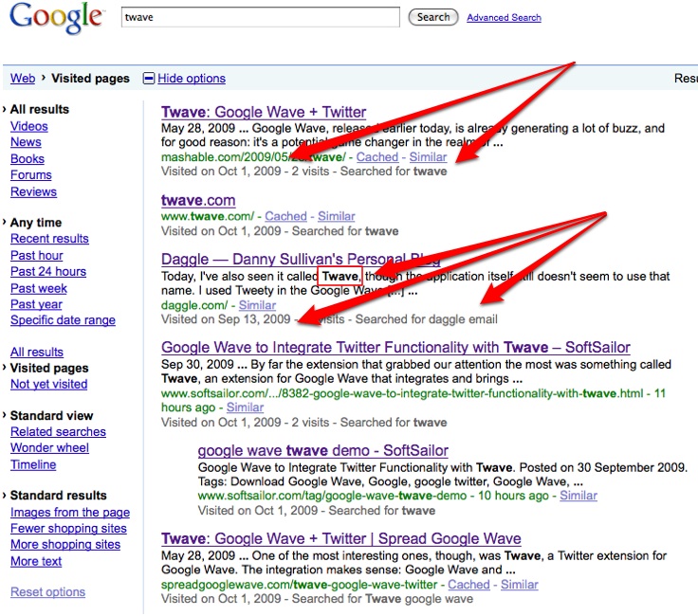This screenshot has height=616, width=698.
Task: Click 'All results' heading in sidebar
Action: 40,109
